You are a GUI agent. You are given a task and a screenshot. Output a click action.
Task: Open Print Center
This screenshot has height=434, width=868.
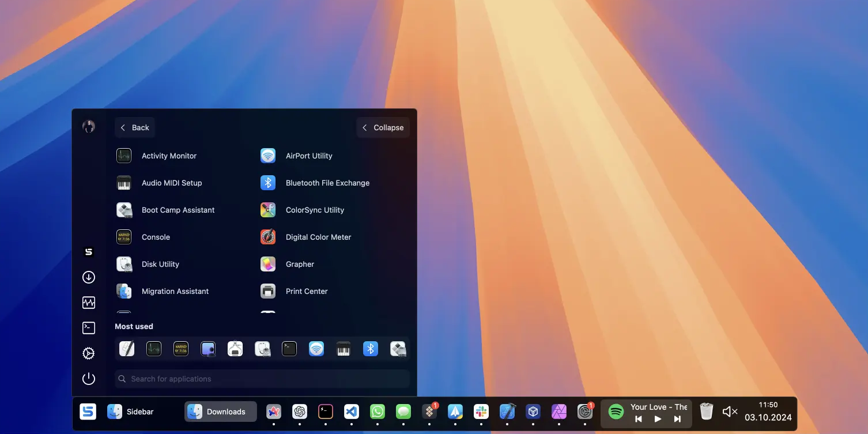tap(306, 291)
